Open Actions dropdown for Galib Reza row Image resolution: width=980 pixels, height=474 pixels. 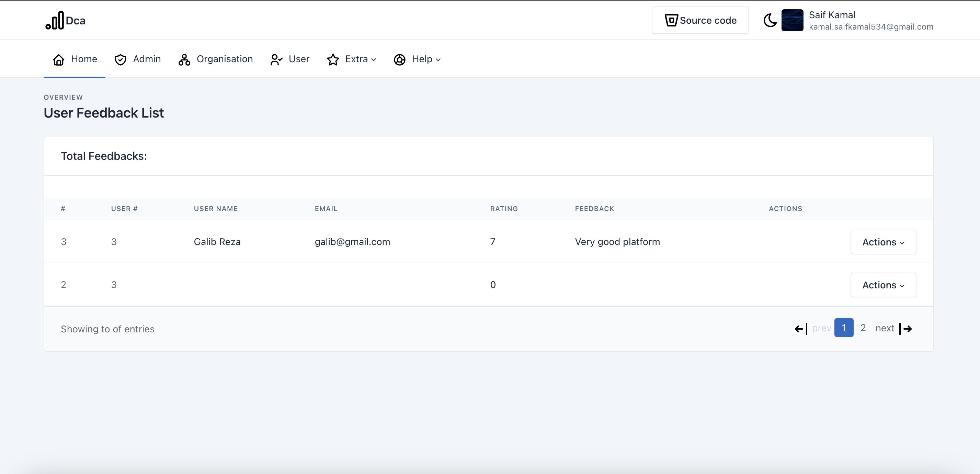click(883, 242)
